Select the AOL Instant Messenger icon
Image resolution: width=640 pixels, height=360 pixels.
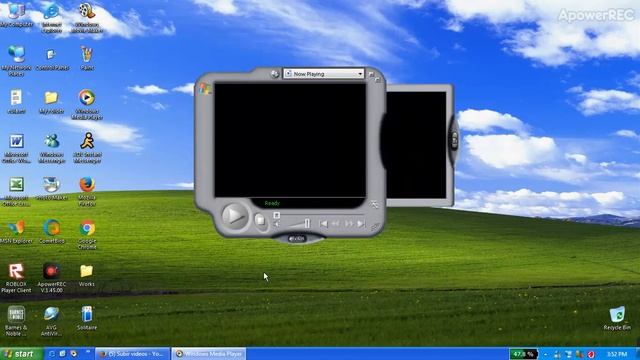point(87,149)
